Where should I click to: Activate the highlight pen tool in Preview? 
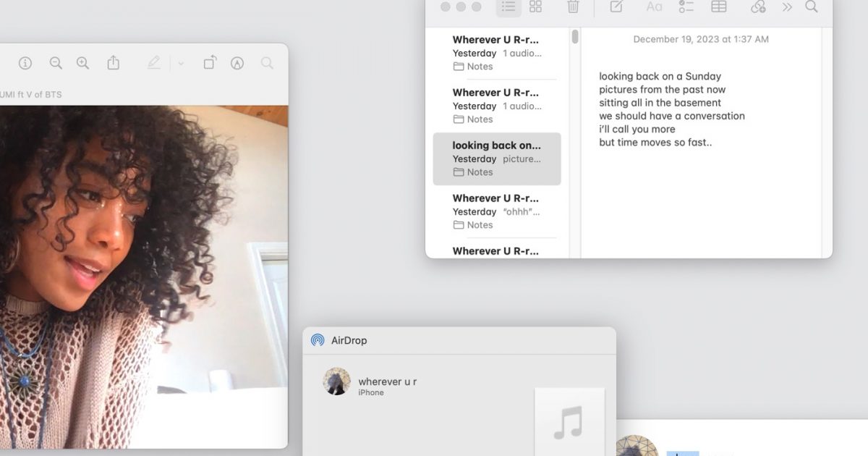click(153, 63)
